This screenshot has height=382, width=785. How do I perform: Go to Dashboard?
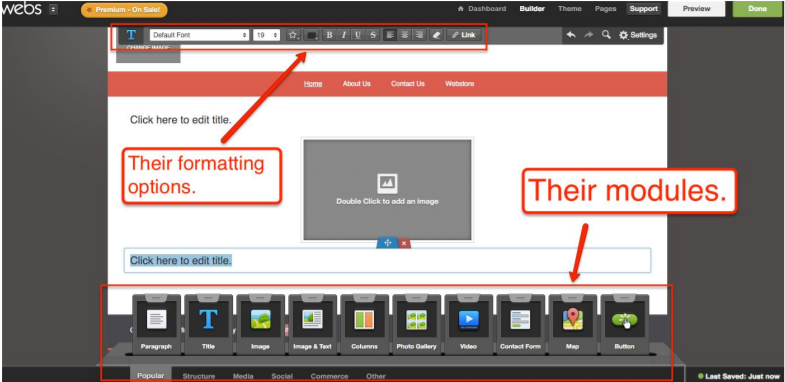(x=482, y=9)
